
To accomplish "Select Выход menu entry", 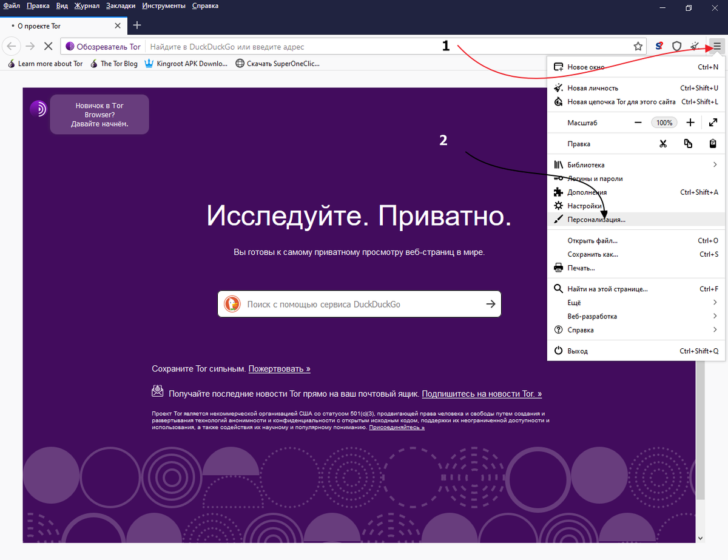I will click(x=636, y=351).
